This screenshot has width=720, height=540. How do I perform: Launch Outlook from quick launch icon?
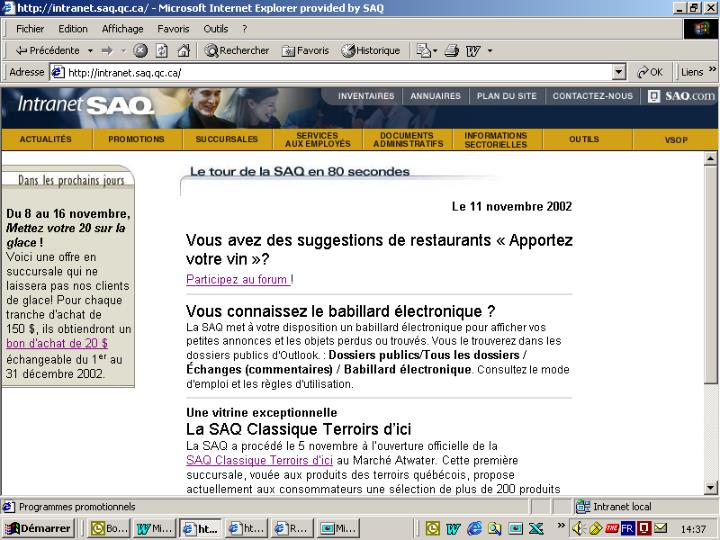433,529
